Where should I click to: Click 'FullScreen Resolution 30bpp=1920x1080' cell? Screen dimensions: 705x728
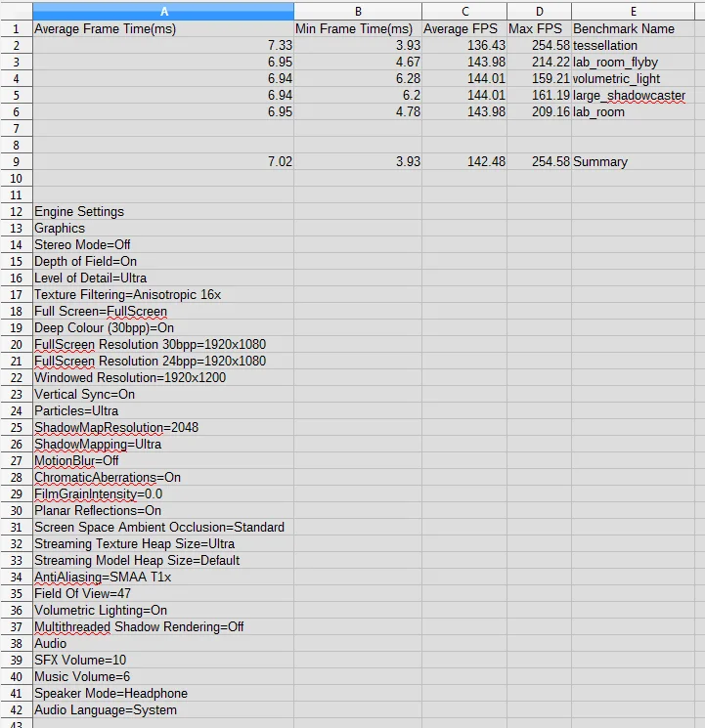(163, 345)
